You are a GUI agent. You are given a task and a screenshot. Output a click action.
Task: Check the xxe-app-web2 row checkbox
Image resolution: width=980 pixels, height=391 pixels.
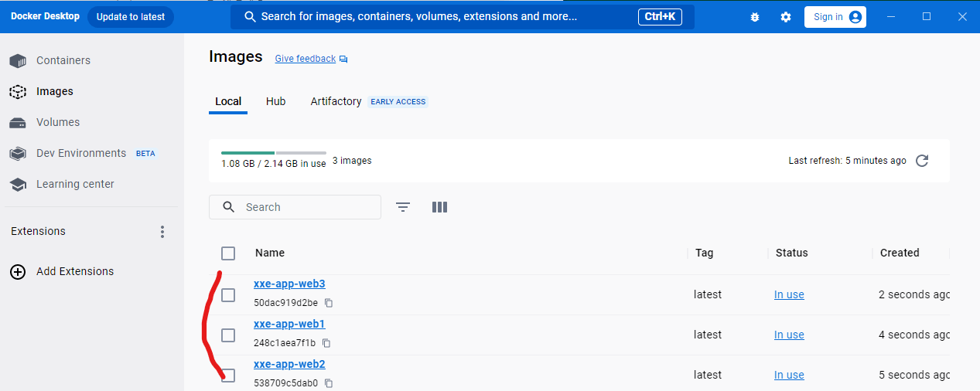228,376
